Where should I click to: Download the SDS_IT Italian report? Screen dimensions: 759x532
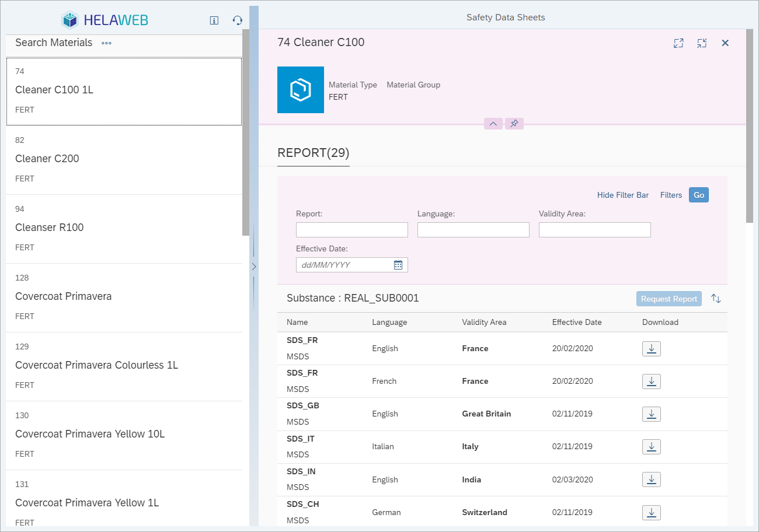[x=652, y=447]
